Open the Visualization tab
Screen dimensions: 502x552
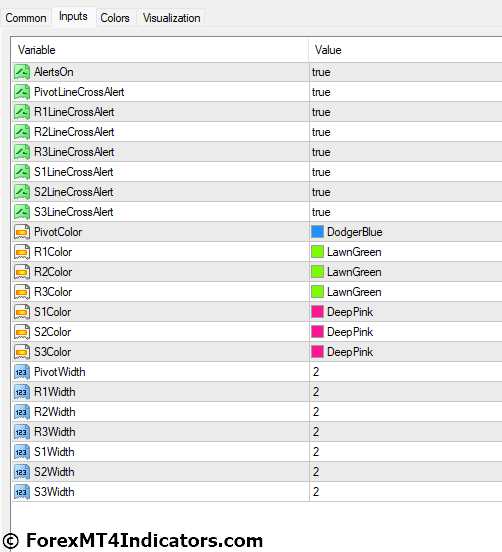[x=171, y=18]
